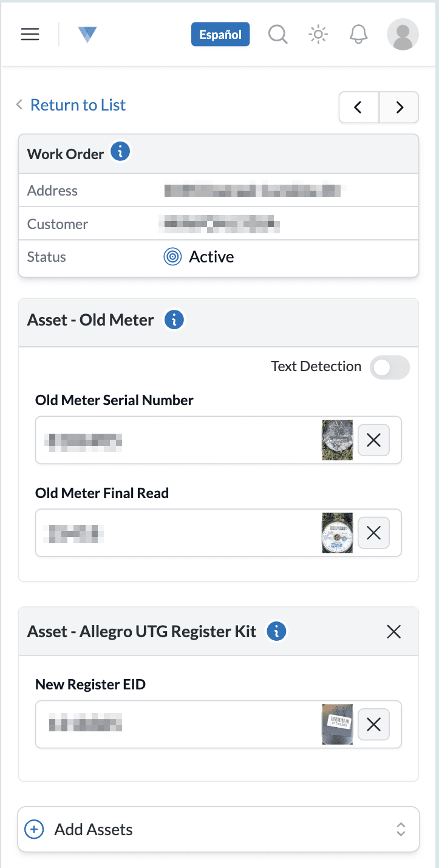Click the Work Order info icon
Image resolution: width=439 pixels, height=868 pixels.
(120, 152)
